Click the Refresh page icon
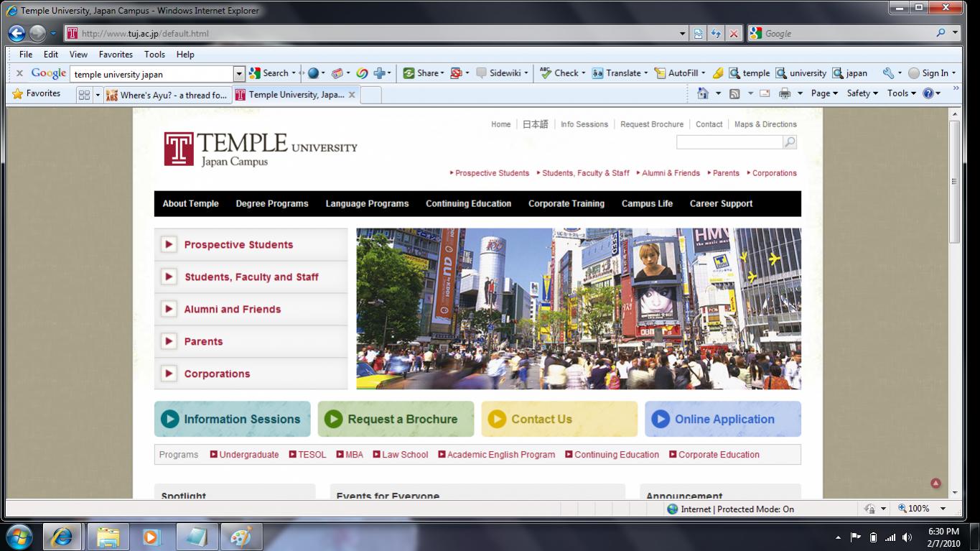 coord(716,33)
